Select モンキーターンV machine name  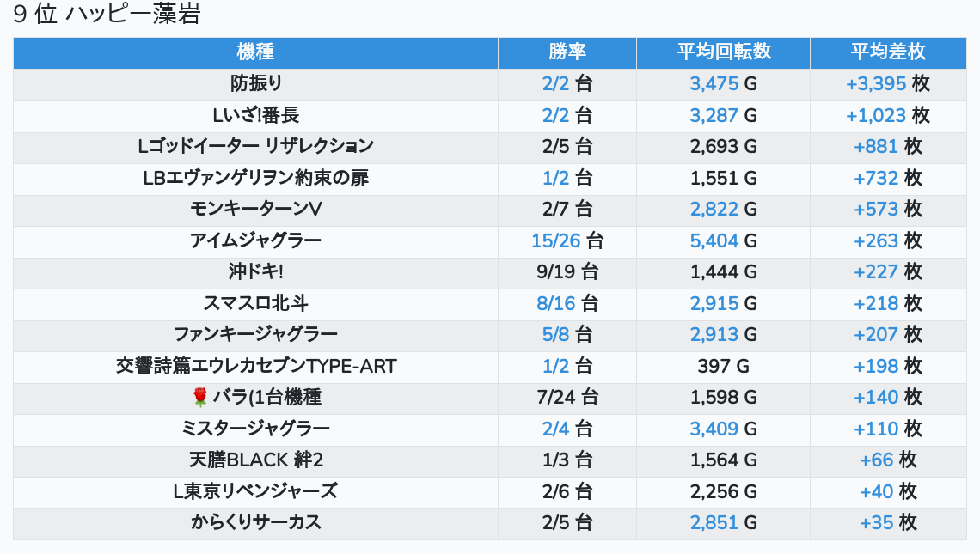click(x=255, y=210)
